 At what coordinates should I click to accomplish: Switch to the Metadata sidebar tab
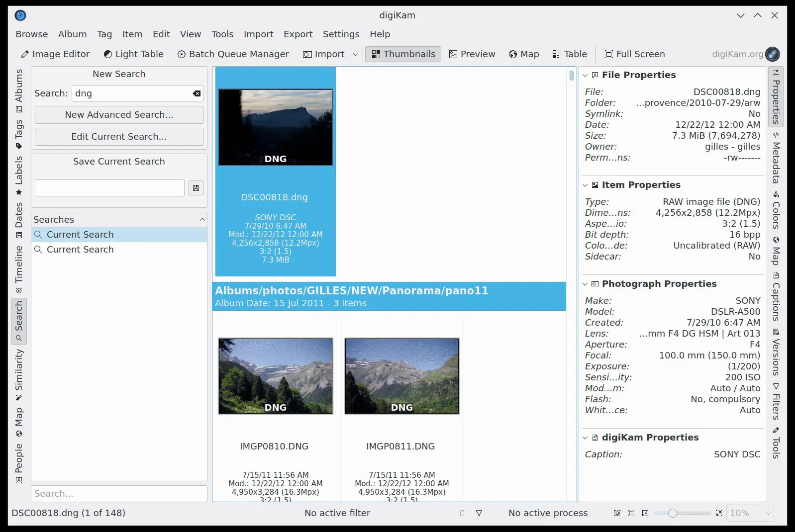(x=776, y=159)
